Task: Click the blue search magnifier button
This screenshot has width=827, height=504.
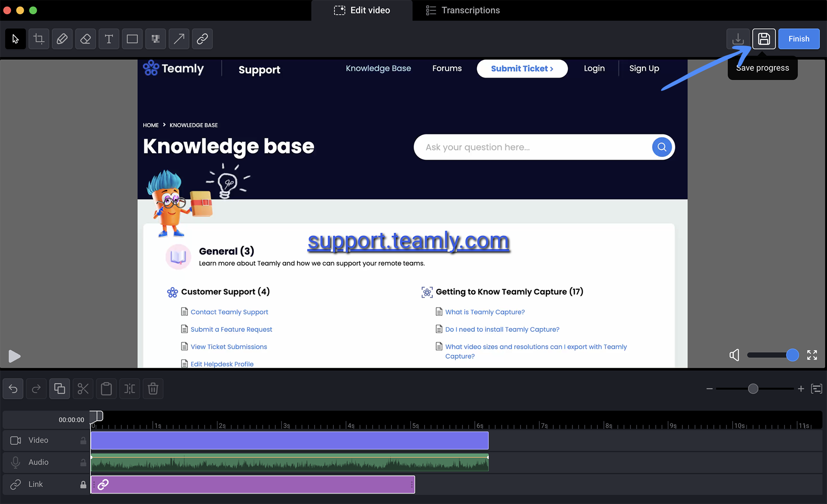Action: 662,147
